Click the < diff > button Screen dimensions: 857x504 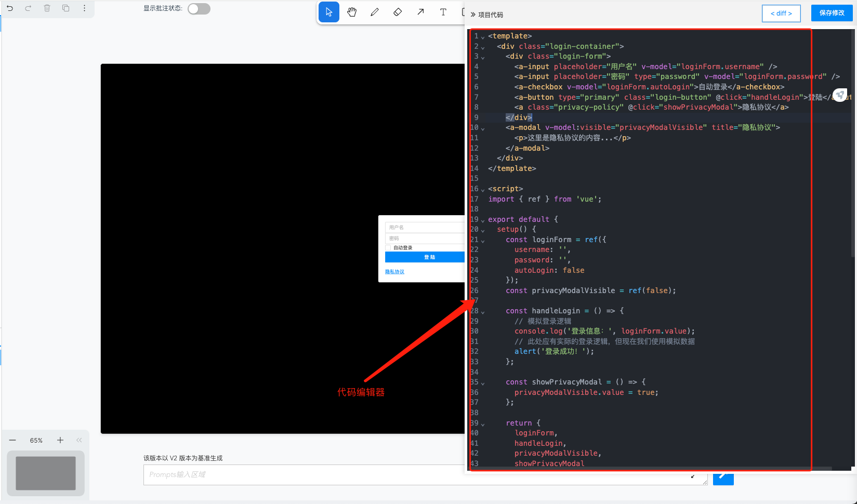pyautogui.click(x=781, y=14)
